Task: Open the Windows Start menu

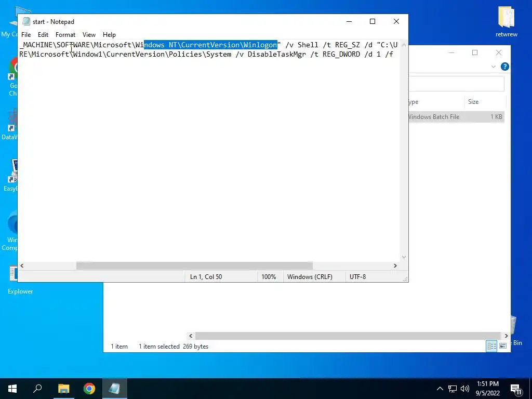Action: point(12,389)
